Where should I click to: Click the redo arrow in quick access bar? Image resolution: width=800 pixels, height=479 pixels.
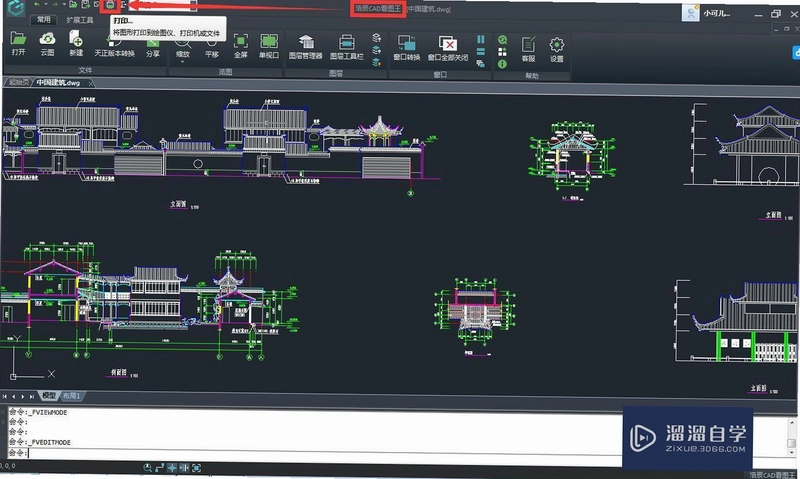(55, 5)
